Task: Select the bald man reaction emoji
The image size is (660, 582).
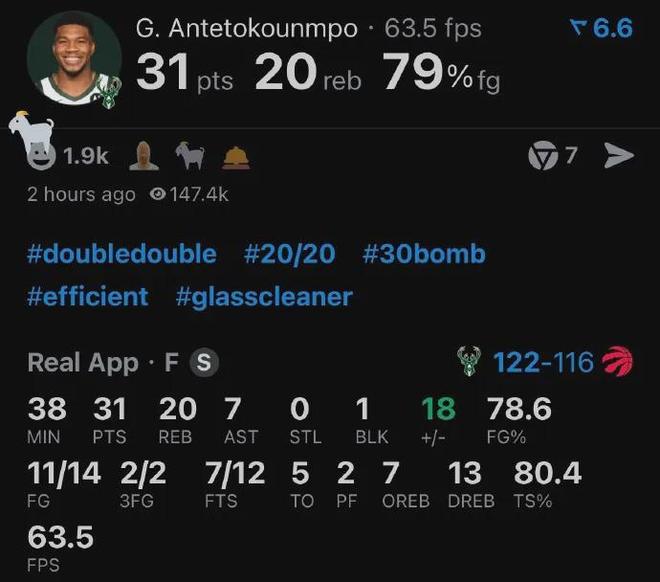Action: (146, 156)
